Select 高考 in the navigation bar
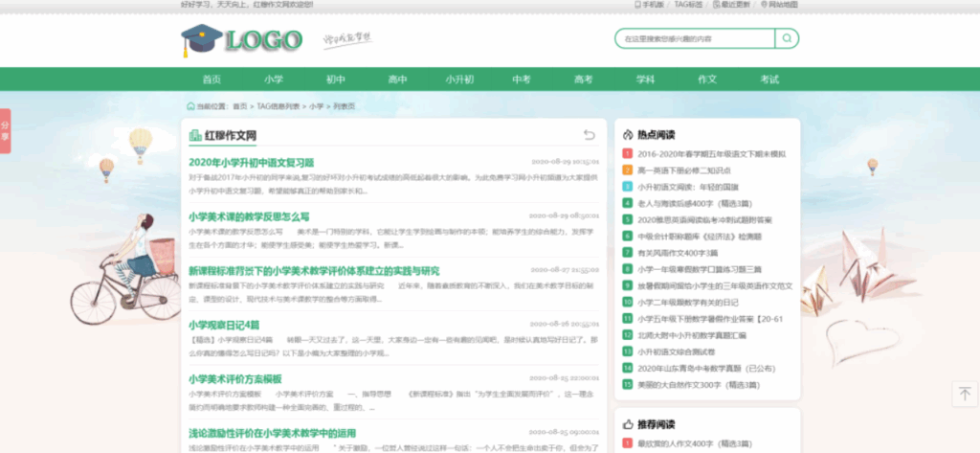This screenshot has height=453, width=980. (x=583, y=79)
